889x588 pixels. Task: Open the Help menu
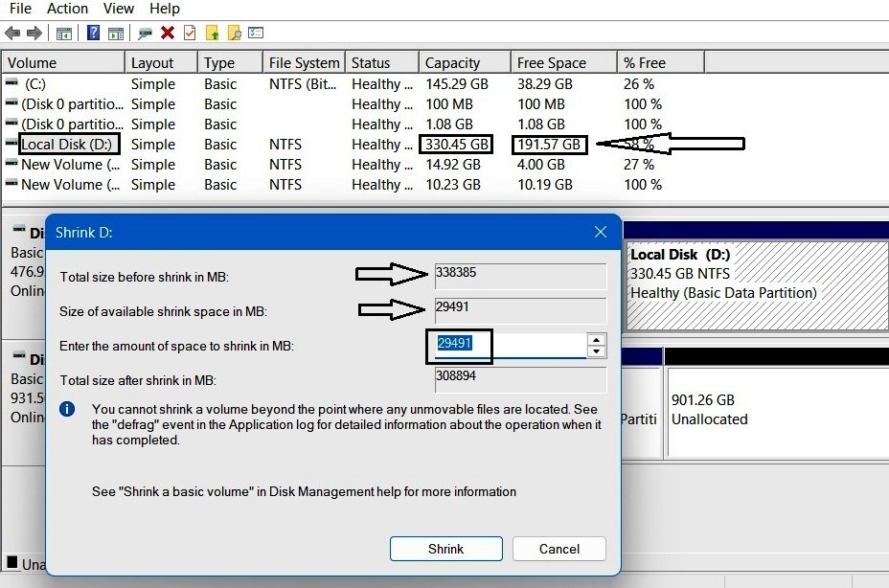click(x=165, y=9)
